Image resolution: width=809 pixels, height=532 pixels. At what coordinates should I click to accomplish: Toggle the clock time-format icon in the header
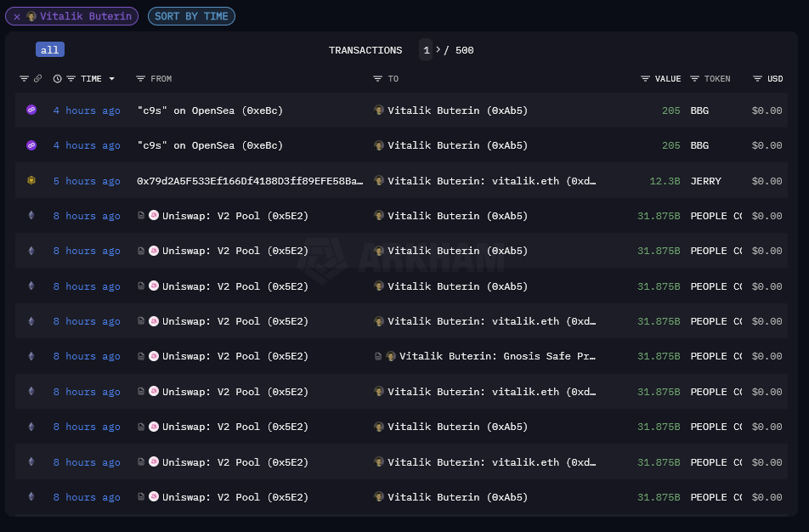pos(57,78)
